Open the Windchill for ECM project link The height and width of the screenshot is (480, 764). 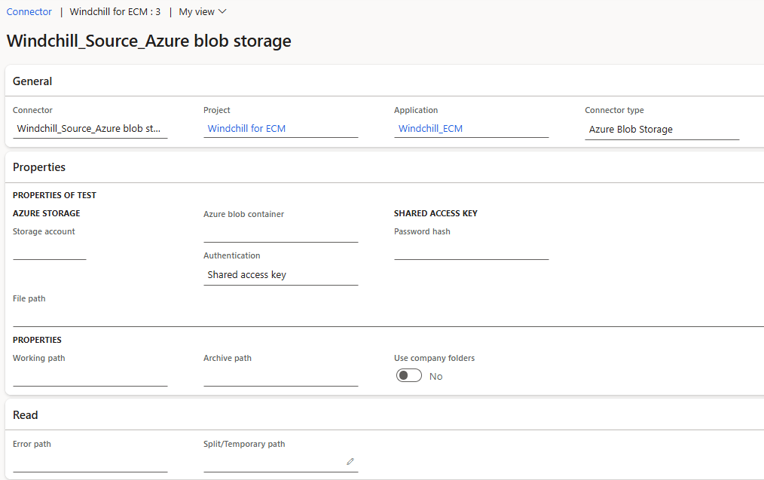(x=247, y=129)
